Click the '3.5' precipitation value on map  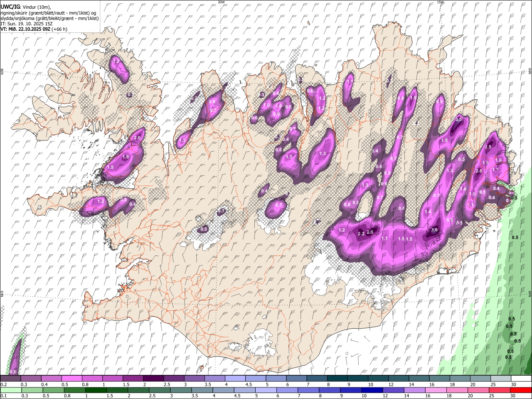click(459, 119)
